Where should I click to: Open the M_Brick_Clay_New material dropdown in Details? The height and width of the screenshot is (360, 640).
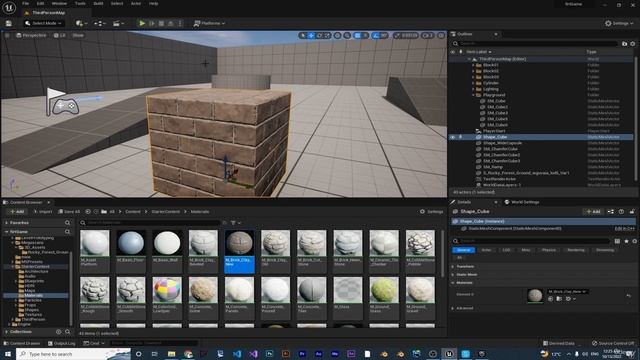click(567, 291)
